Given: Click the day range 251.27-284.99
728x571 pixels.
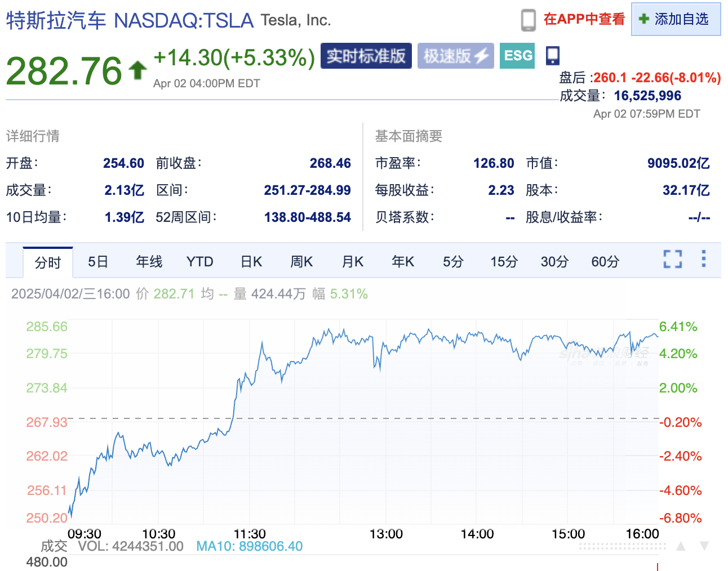Looking at the screenshot, I should [x=307, y=190].
